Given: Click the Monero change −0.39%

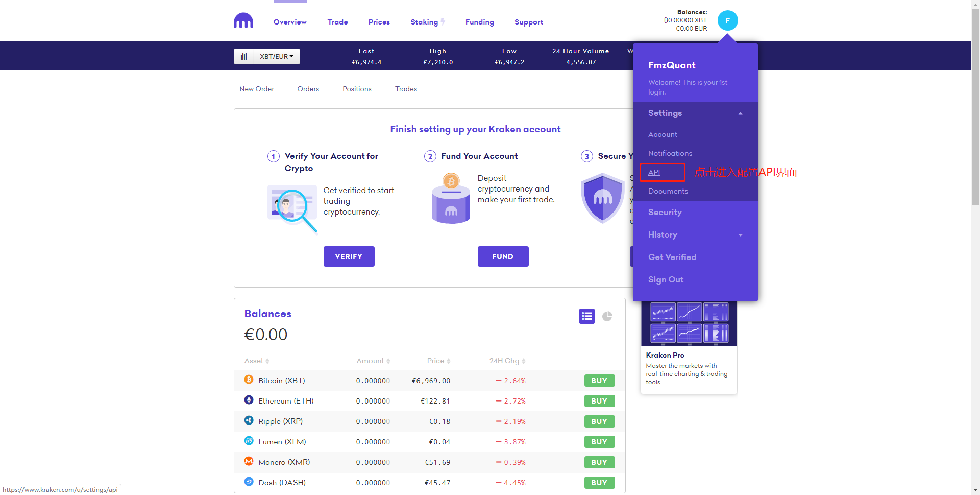Looking at the screenshot, I should (x=511, y=462).
